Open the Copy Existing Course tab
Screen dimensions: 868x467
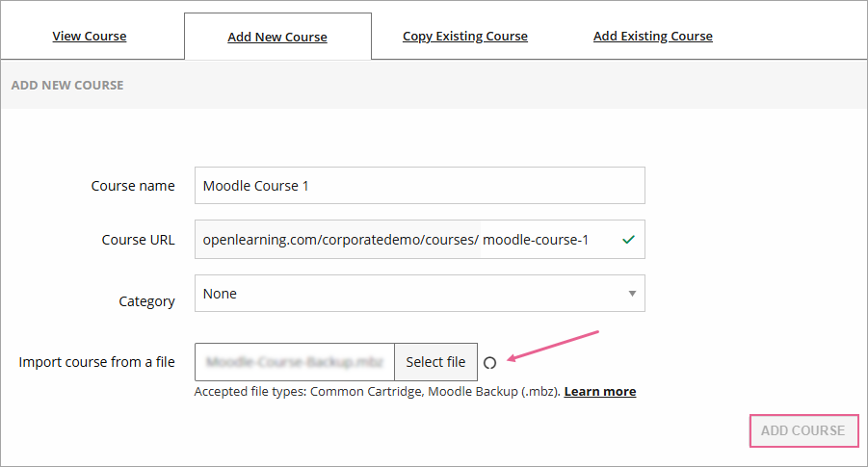click(465, 37)
